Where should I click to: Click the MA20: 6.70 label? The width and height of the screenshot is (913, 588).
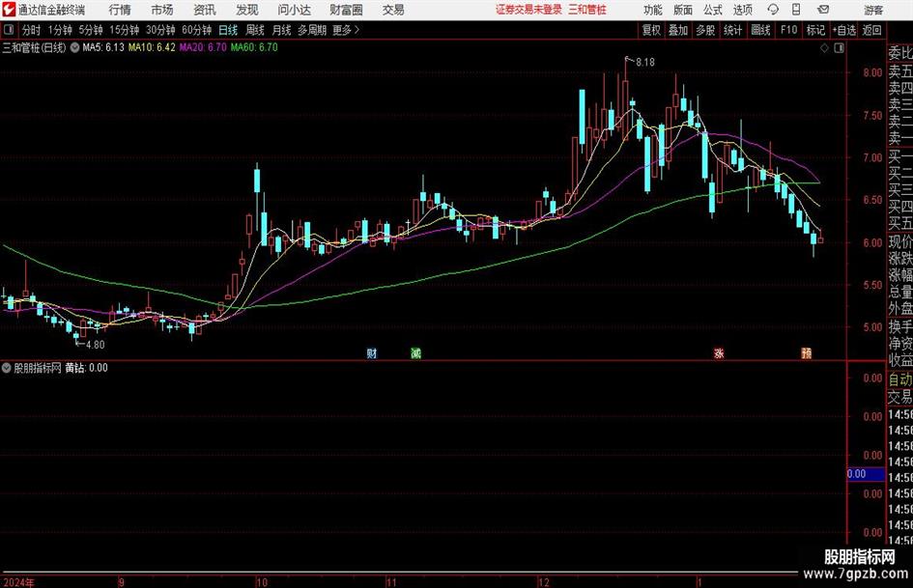click(x=203, y=47)
